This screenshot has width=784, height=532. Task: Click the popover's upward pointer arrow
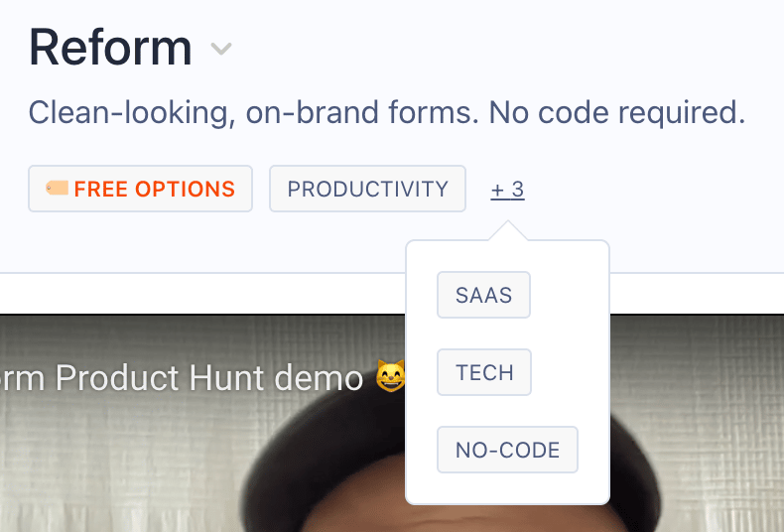tap(507, 230)
